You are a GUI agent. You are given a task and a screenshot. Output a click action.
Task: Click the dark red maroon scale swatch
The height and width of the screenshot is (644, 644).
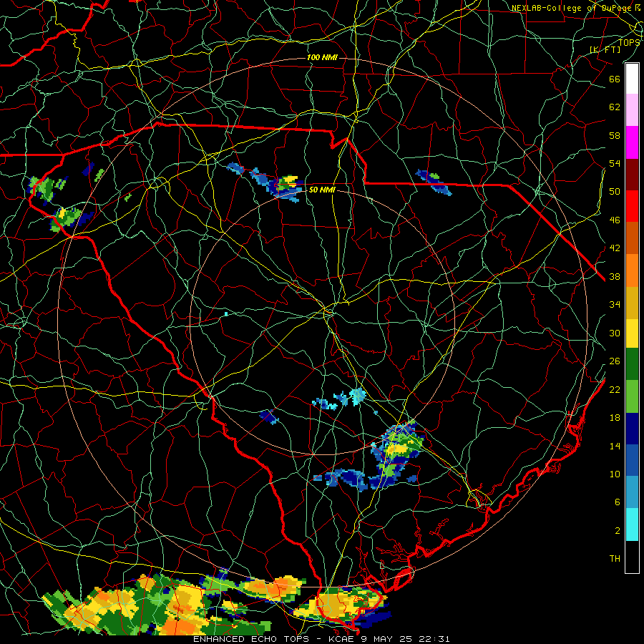coord(632,174)
